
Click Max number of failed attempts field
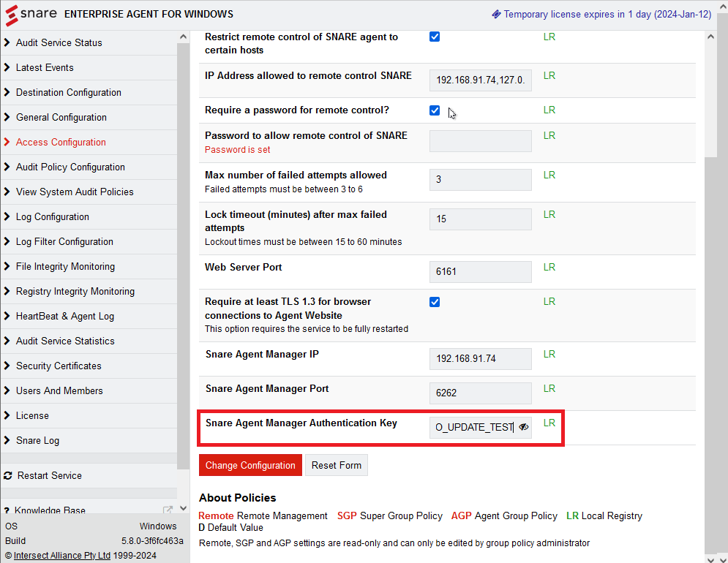[480, 180]
